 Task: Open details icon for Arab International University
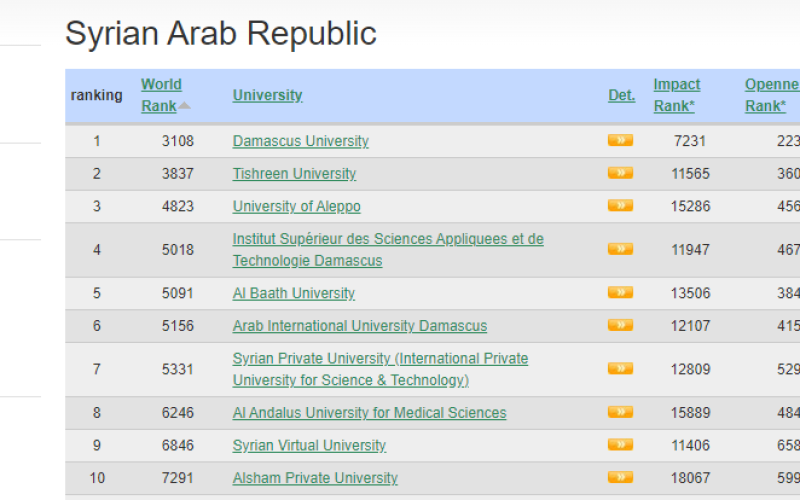pyautogui.click(x=620, y=325)
